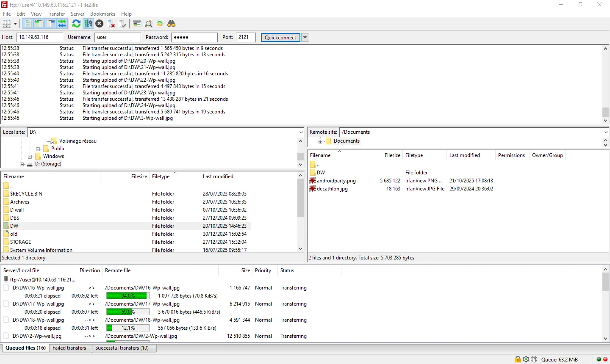Cancel the current operation
This screenshot has height=364, width=610.
coord(99,24)
